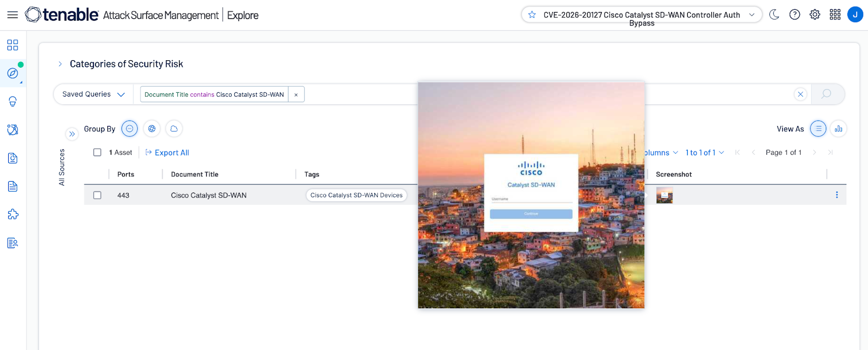
Task: Click Export All link
Action: coord(167,152)
